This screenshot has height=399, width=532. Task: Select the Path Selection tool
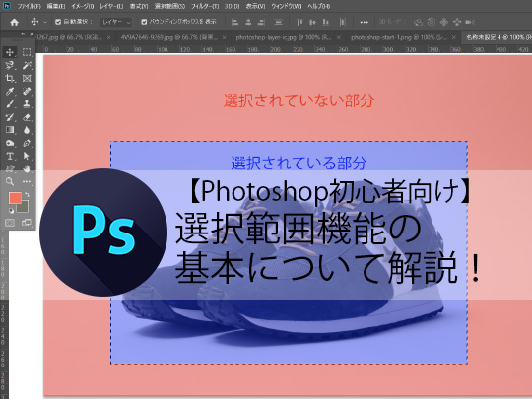[27, 156]
